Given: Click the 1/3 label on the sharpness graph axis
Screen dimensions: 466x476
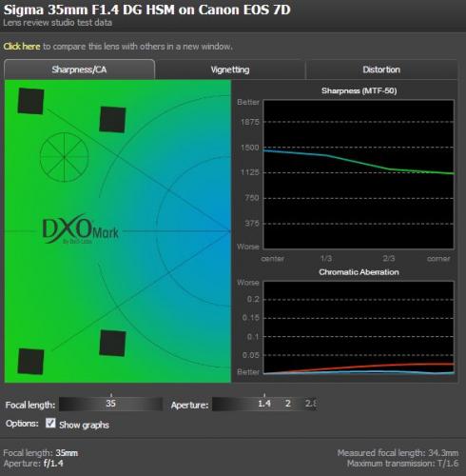Looking at the screenshot, I should [326, 258].
